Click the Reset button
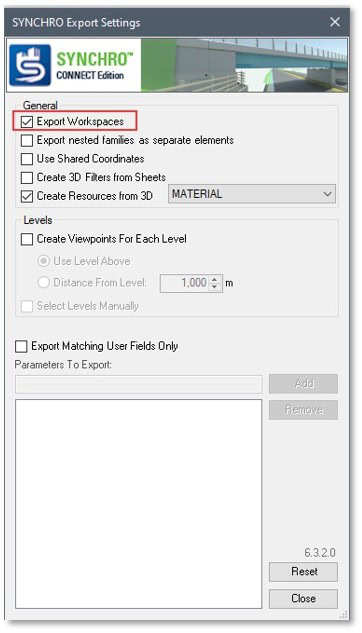This screenshot has width=362, height=633. pos(303,572)
